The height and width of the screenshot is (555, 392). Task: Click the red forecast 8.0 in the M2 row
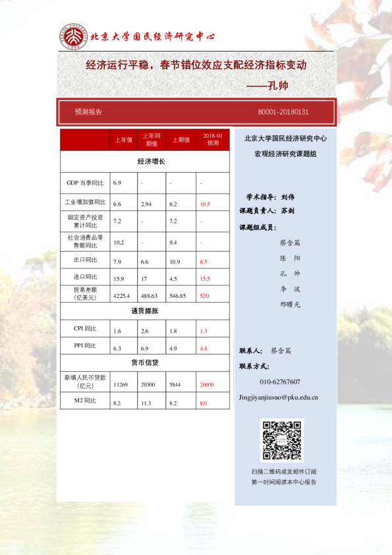pyautogui.click(x=204, y=403)
